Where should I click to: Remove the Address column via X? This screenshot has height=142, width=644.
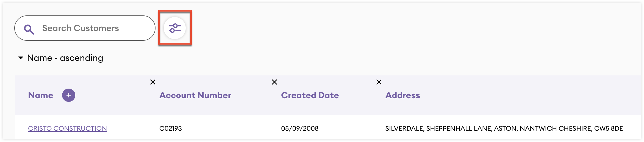coord(379,82)
